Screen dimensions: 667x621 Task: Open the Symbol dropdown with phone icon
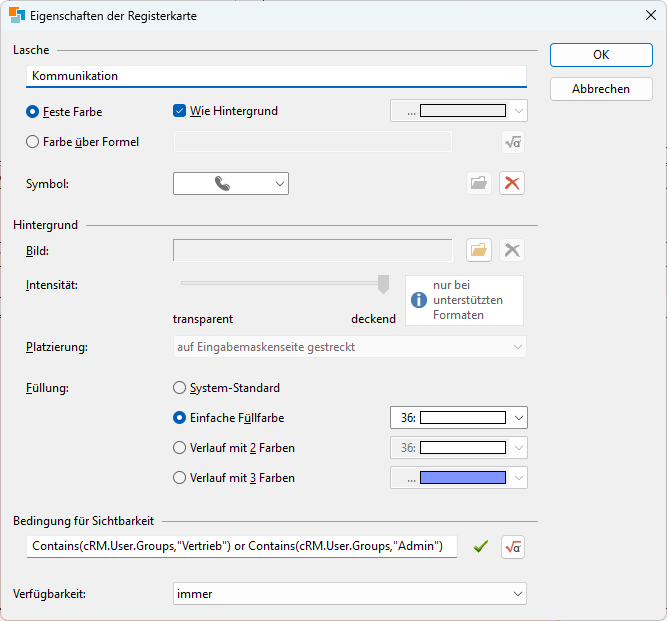pyautogui.click(x=231, y=183)
